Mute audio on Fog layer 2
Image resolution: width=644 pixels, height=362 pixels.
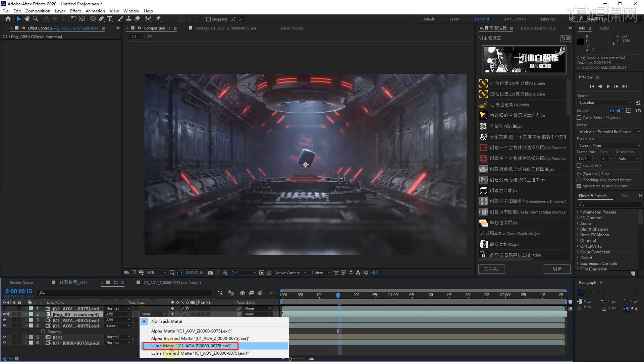(9, 314)
